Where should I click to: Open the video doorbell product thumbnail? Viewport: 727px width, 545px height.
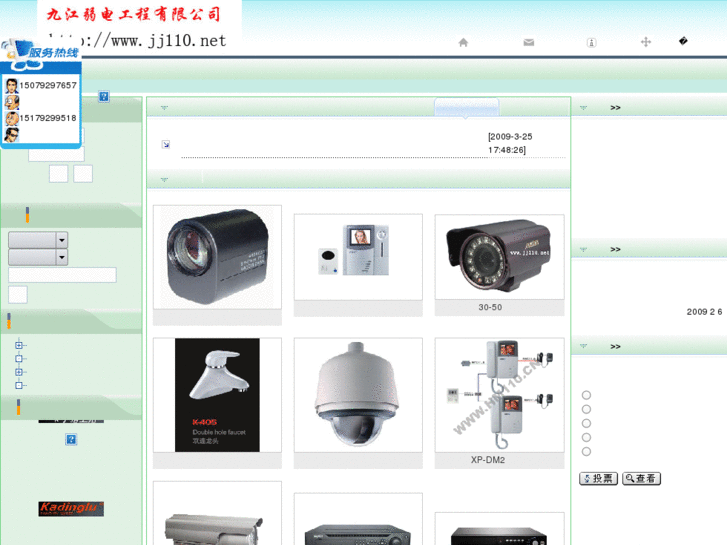click(x=358, y=257)
